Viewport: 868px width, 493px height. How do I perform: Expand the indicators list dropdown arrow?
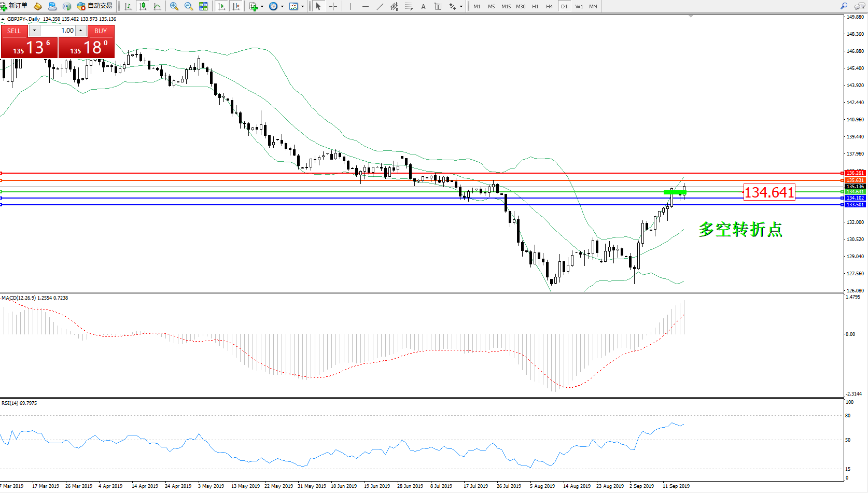pos(262,6)
